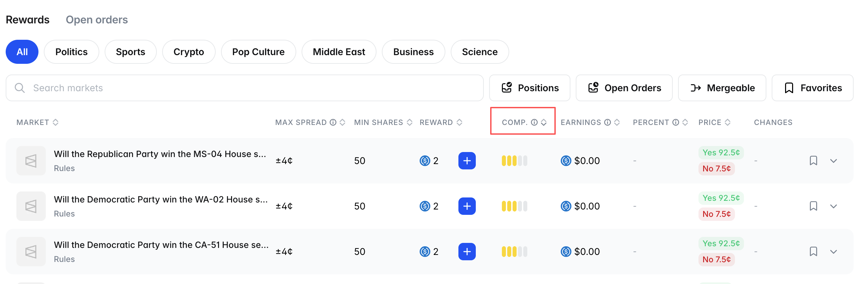Bookmark the CA-51 House market
The height and width of the screenshot is (284, 868).
pyautogui.click(x=813, y=252)
